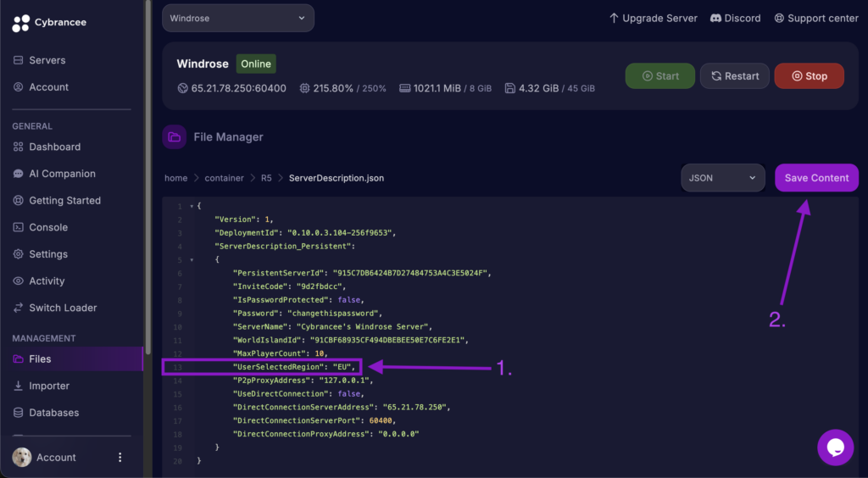Click the Online status badge
This screenshot has width=868, height=478.
(x=256, y=64)
